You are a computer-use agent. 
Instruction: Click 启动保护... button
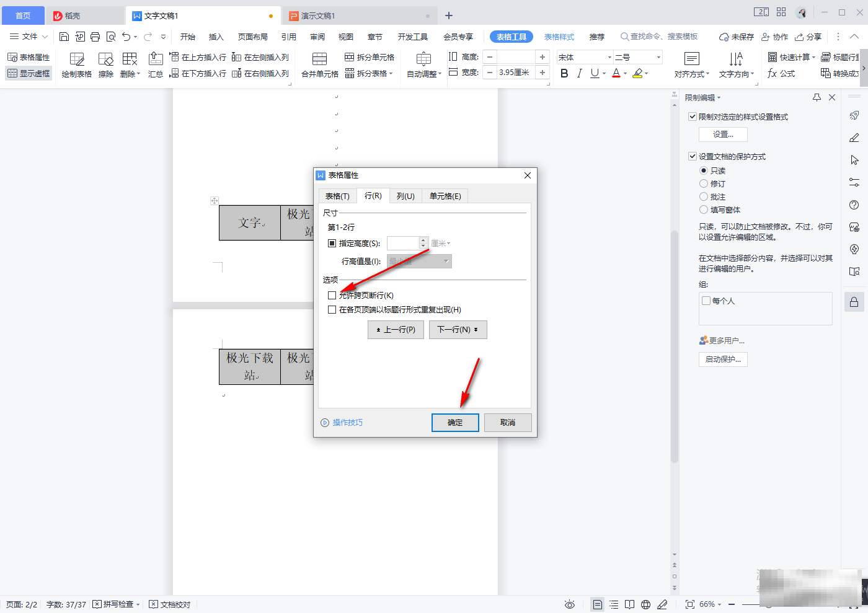(723, 359)
